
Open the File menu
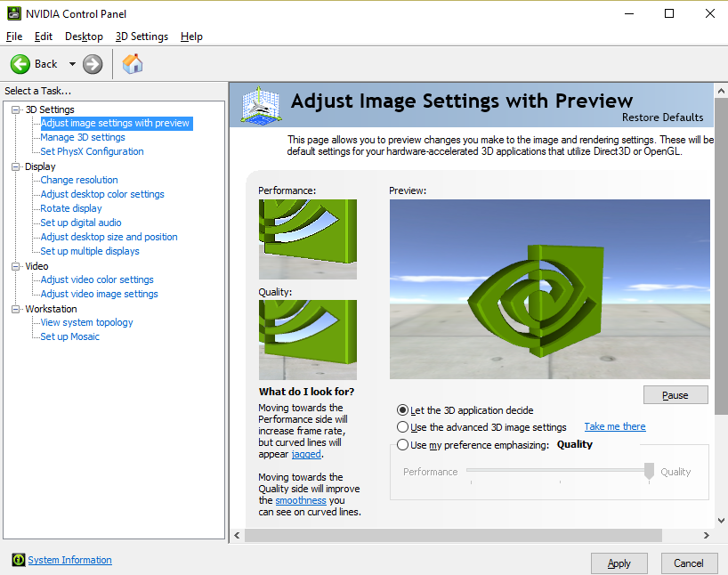click(14, 36)
